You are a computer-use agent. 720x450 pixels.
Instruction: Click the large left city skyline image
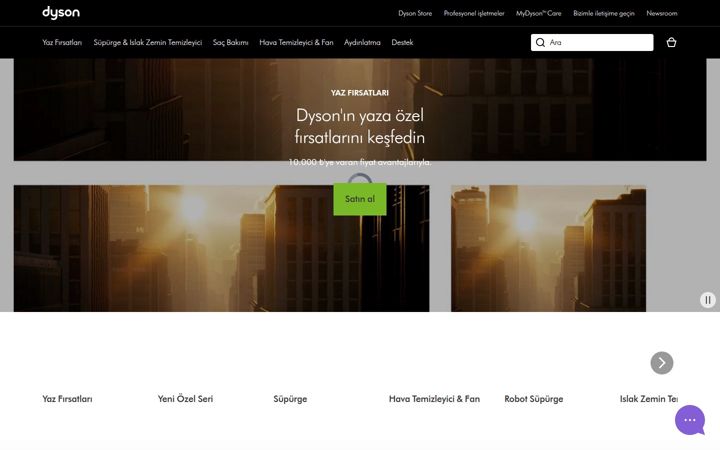tap(221, 248)
